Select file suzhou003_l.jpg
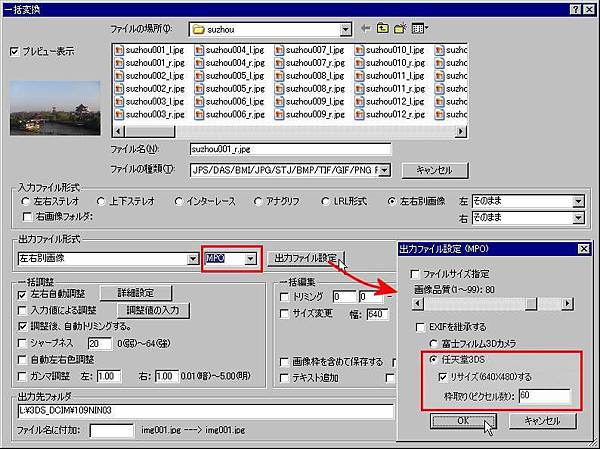Image resolution: width=600 pixels, height=449 pixels. (x=150, y=101)
